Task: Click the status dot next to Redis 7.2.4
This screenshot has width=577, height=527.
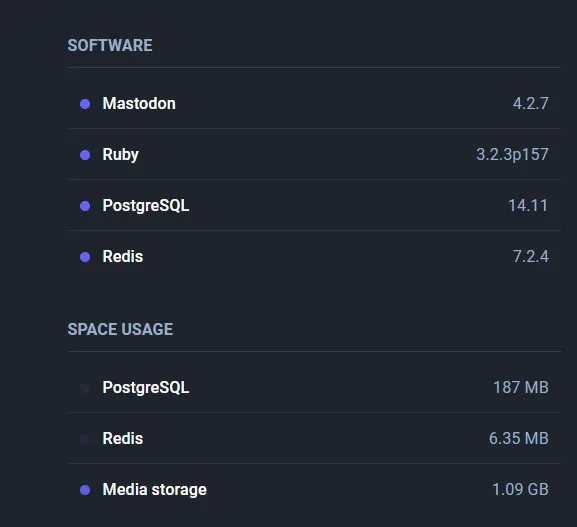Action: pyautogui.click(x=85, y=257)
